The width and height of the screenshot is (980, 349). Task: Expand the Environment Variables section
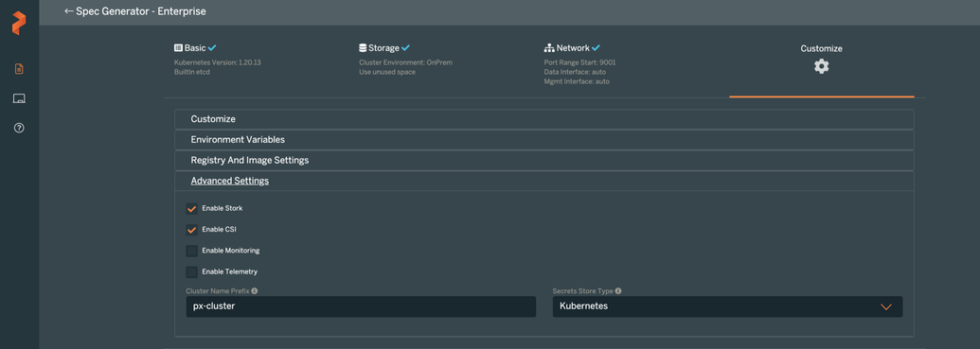543,140
